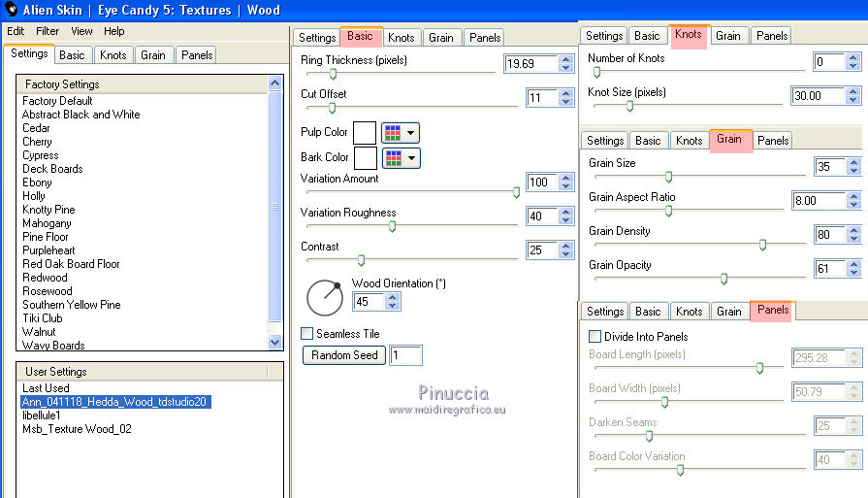
Task: Open the Edit menu
Action: [x=16, y=31]
